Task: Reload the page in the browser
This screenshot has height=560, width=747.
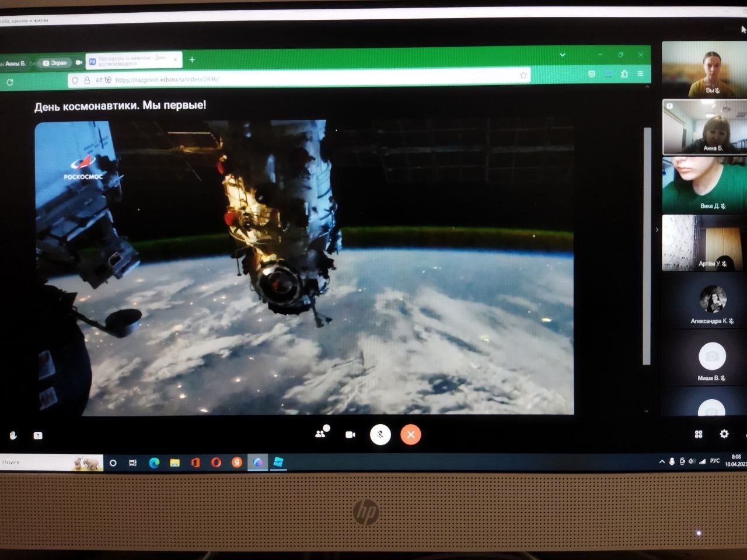Action: tap(9, 82)
